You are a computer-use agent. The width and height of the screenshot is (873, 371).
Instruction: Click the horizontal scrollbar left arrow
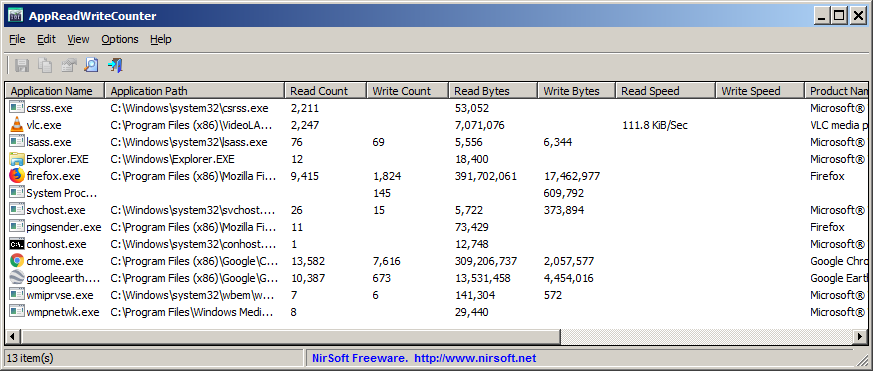13,336
